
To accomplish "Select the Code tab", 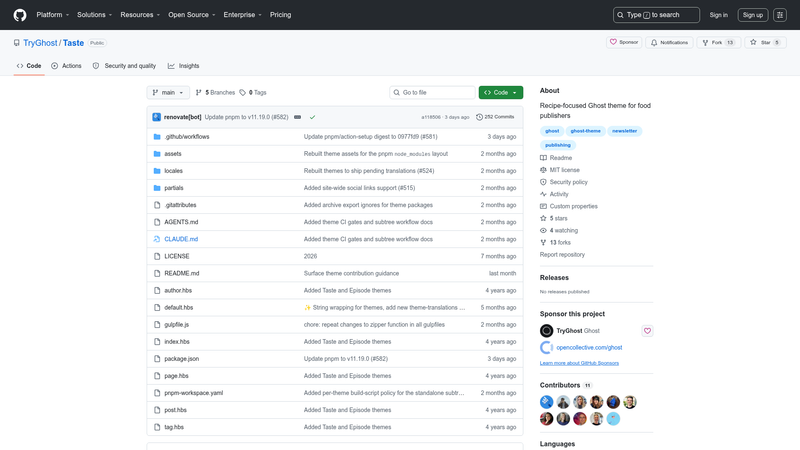I will click(x=29, y=66).
